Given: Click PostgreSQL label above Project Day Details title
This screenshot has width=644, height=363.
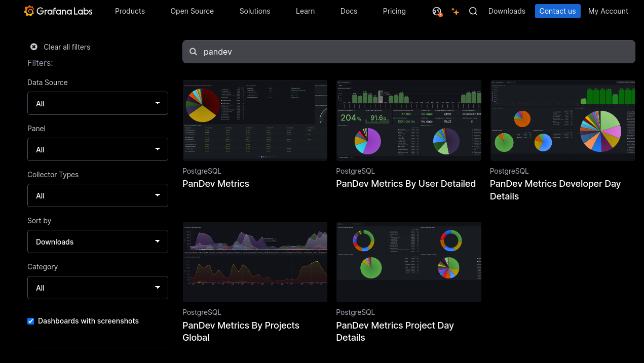Looking at the screenshot, I should pyautogui.click(x=355, y=312).
